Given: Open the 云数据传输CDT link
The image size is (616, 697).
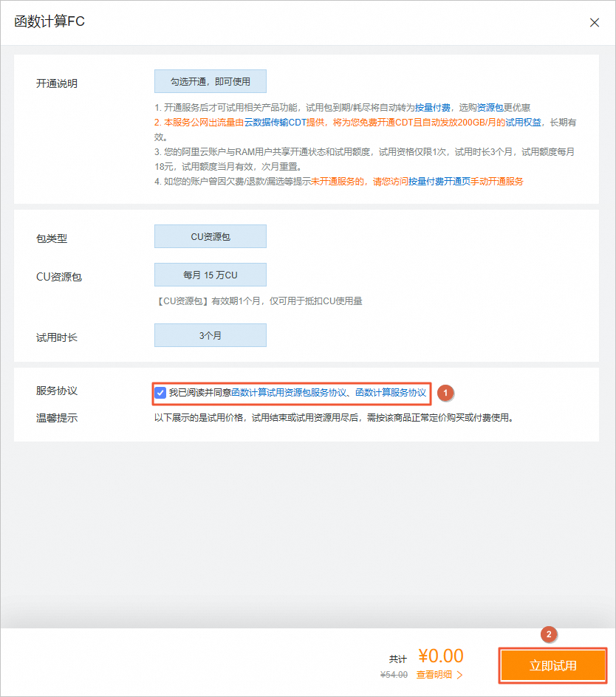Looking at the screenshot, I should point(276,123).
